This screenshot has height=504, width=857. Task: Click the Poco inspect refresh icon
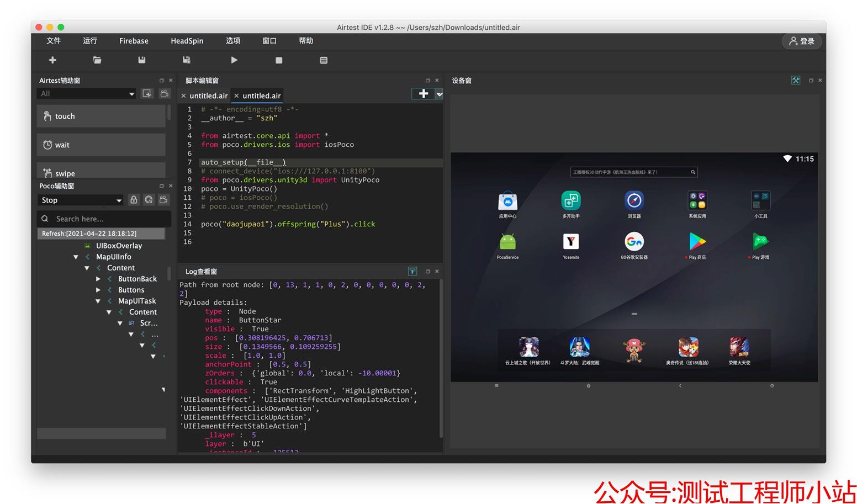[x=149, y=200]
